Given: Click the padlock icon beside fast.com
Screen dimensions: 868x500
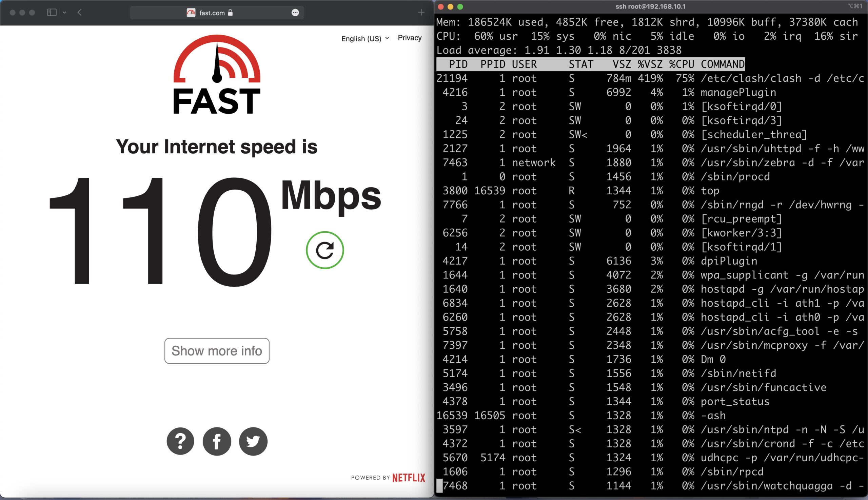Looking at the screenshot, I should (x=230, y=13).
